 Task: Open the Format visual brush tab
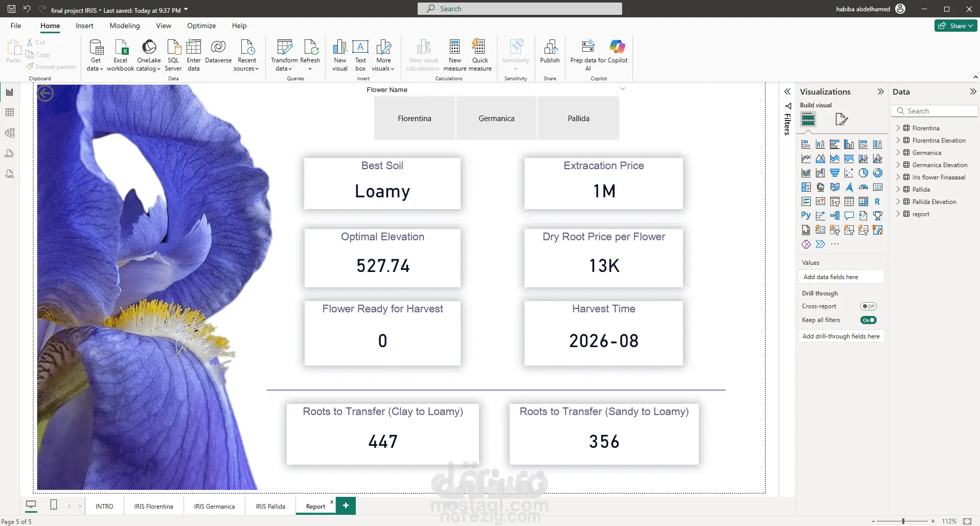click(841, 120)
